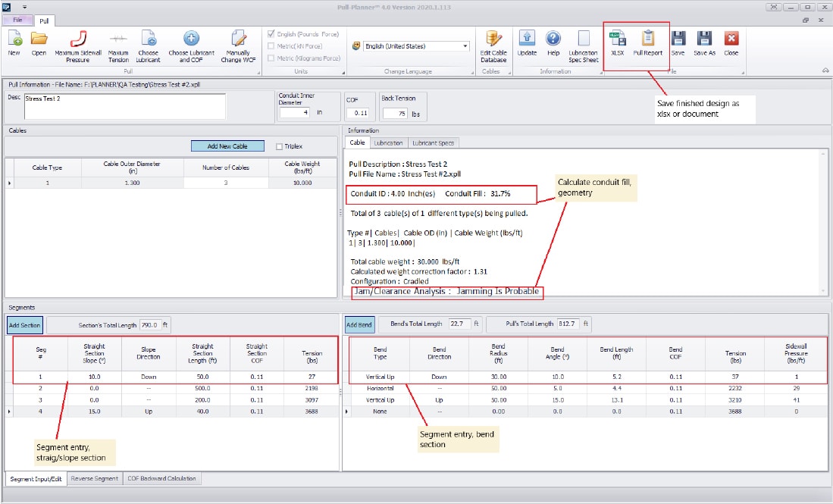Click Cable Outer Diameter cell 1.300
833x504 pixels.
pos(133,183)
